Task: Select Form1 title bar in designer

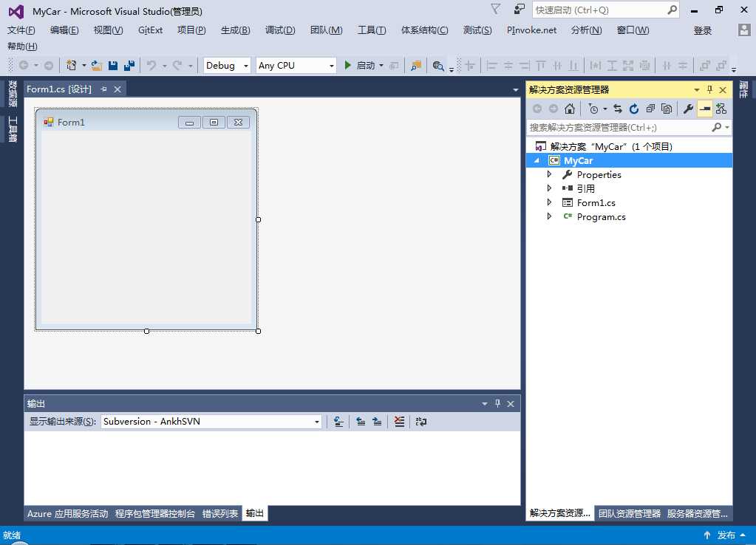Action: tap(146, 122)
